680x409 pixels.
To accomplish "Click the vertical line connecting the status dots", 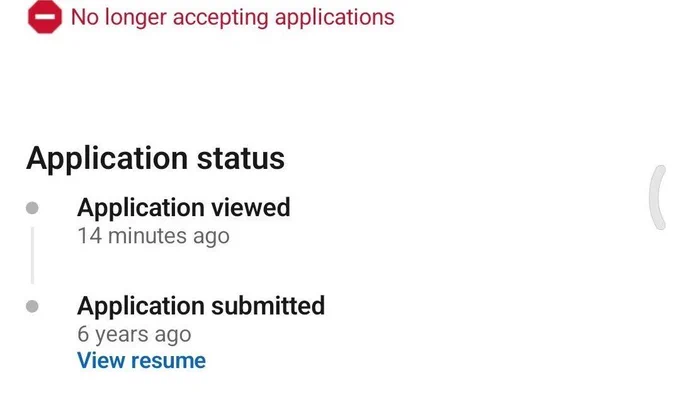I will (x=33, y=255).
